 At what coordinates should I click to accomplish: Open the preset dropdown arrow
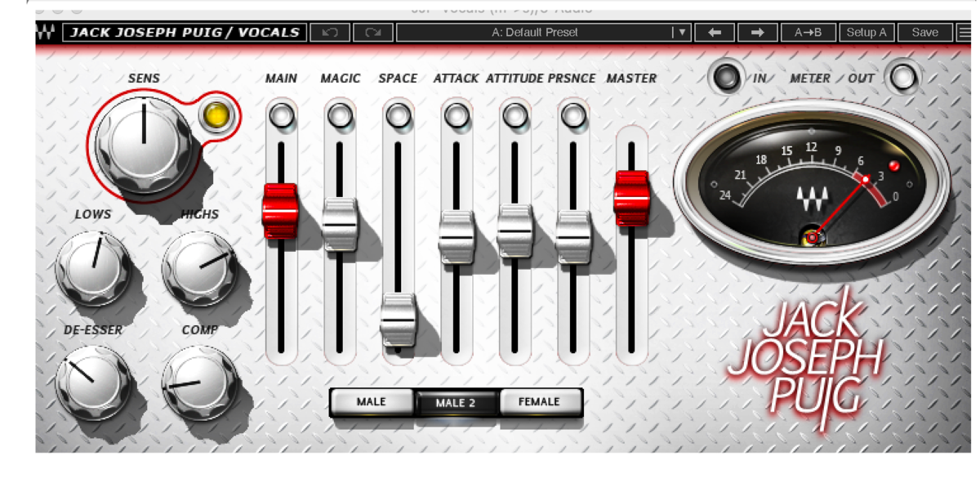tap(681, 33)
